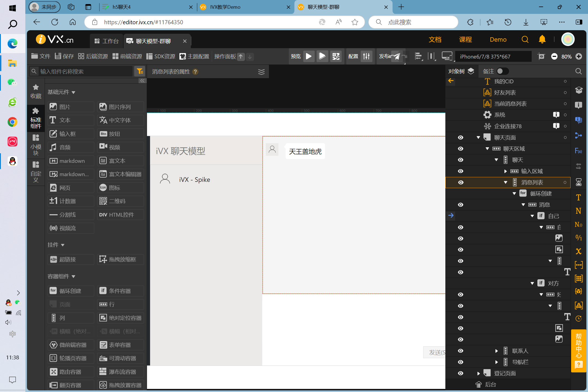The width and height of the screenshot is (588, 392).
Task: Add a Text (文本) component
Action: [x=71, y=120]
